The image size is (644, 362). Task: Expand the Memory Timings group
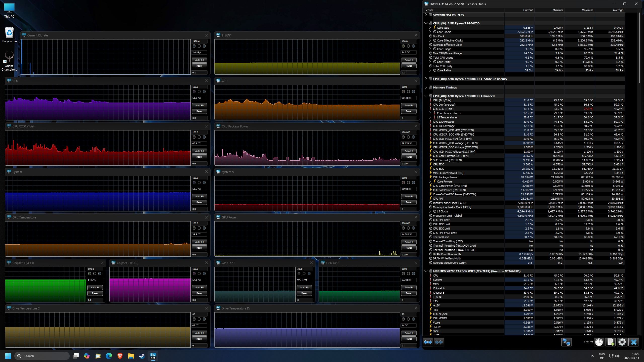click(x=426, y=87)
